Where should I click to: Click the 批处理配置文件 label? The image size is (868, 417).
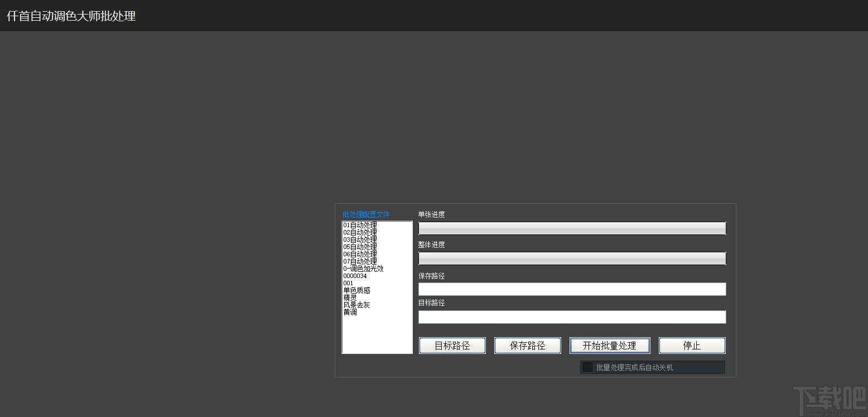coord(366,214)
